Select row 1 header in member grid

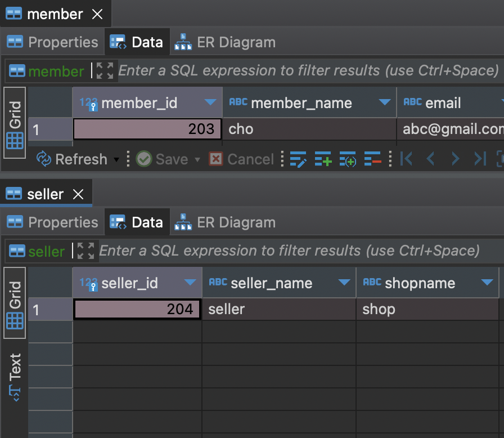pos(50,129)
